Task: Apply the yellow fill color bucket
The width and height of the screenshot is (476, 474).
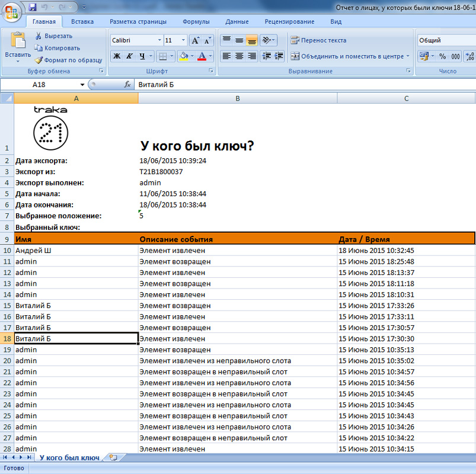Action: [x=184, y=56]
